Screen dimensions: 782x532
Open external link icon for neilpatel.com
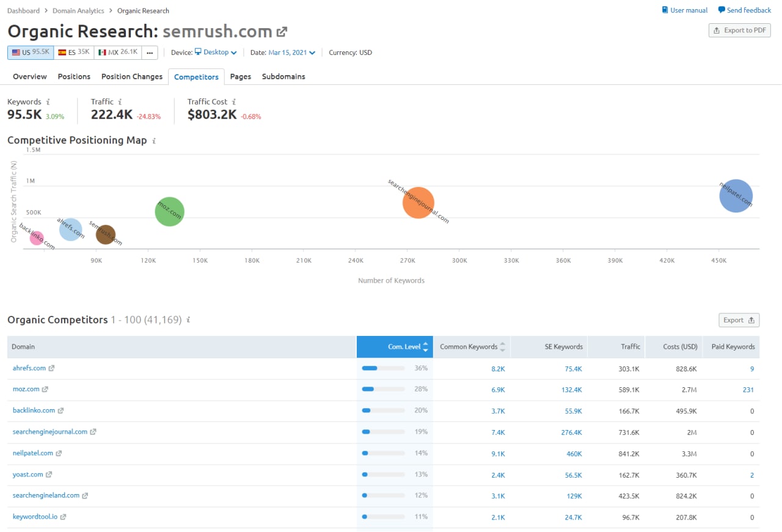coord(59,453)
